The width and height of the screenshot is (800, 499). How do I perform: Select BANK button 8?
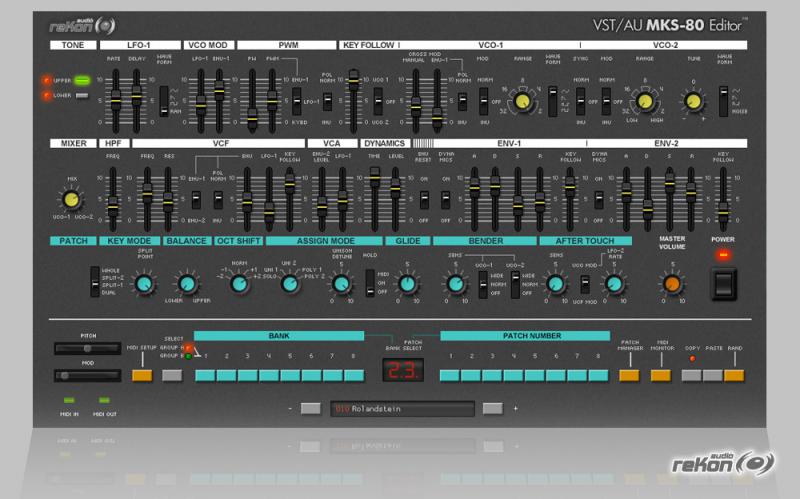pyautogui.click(x=354, y=376)
